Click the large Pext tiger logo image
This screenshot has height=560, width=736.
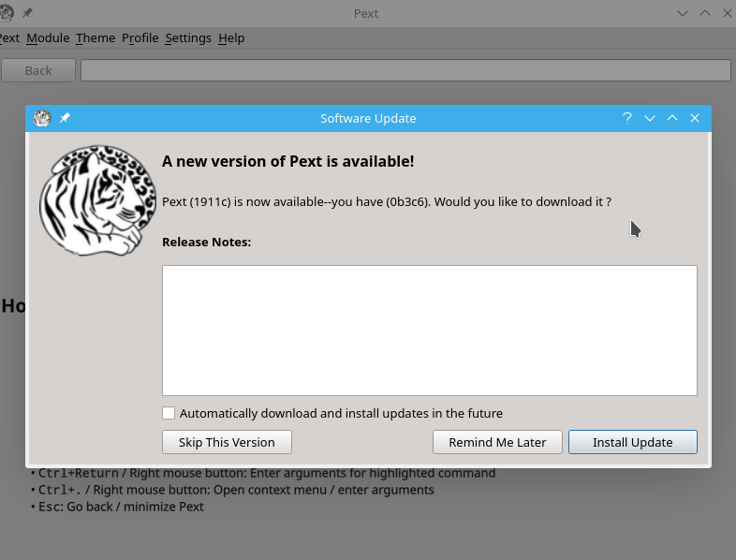point(97,200)
